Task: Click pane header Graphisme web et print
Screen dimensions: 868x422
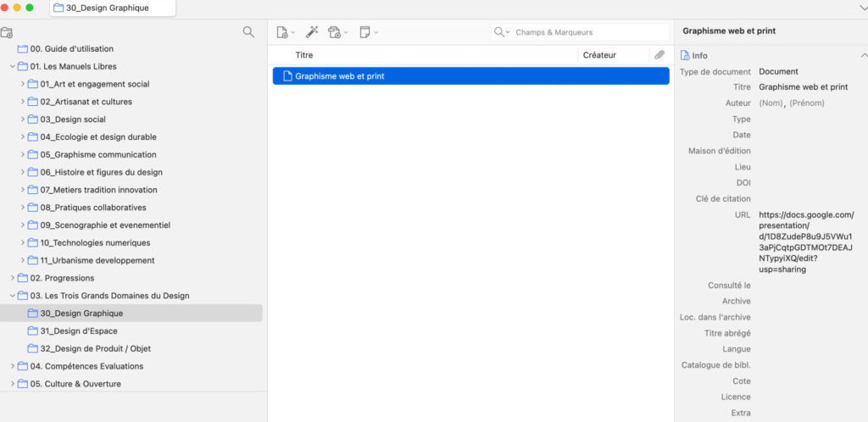Action: point(729,31)
